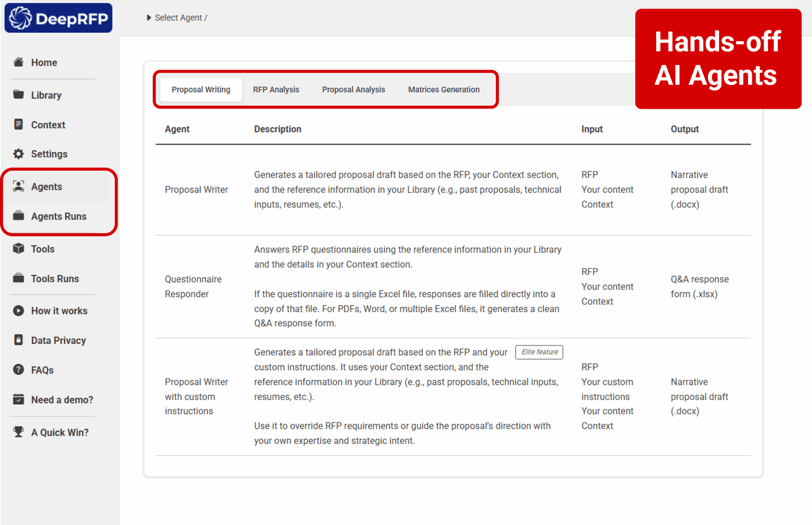Open the Proposal Analysis tab
The width and height of the screenshot is (812, 525).
click(353, 89)
